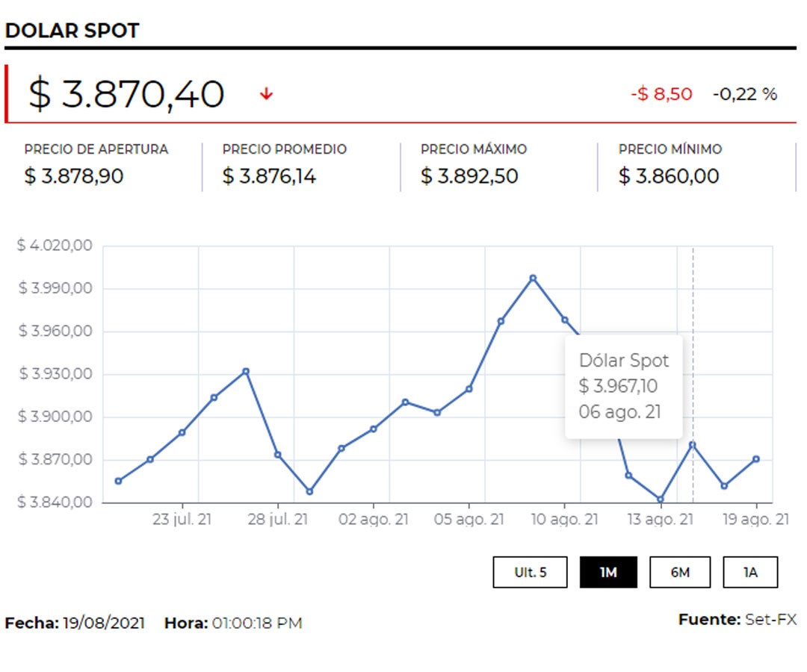Click the lowest data point near 13 ago. 21
807x672 pixels.
click(x=660, y=499)
